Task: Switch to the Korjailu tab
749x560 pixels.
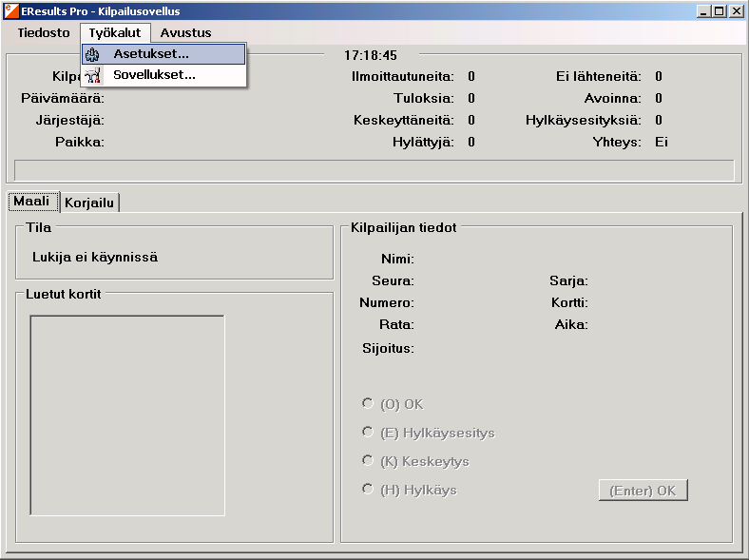Action: click(x=89, y=203)
